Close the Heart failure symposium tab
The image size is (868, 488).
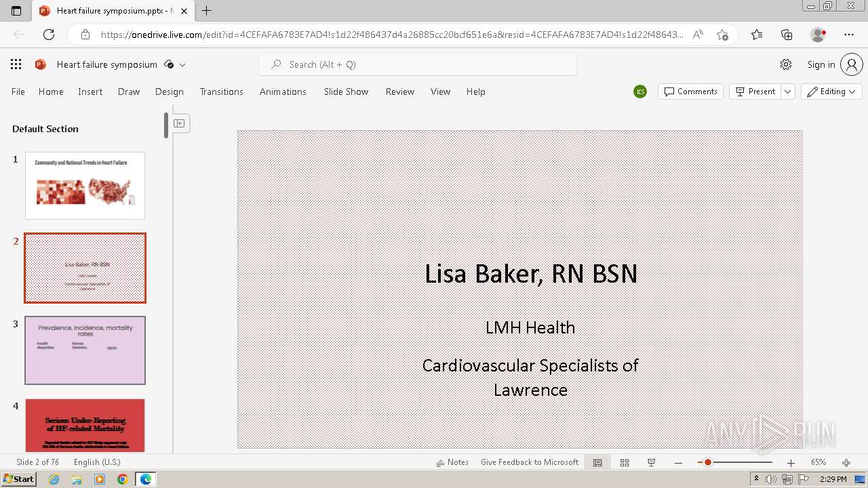[x=184, y=11]
